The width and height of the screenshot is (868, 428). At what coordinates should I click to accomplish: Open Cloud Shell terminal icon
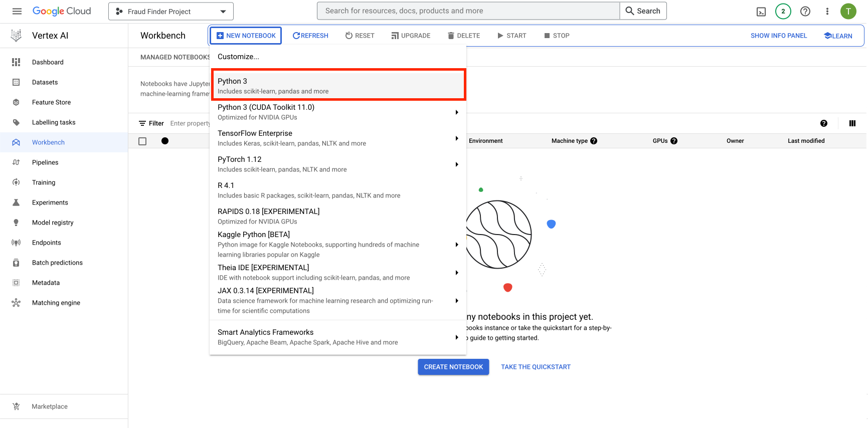click(761, 12)
